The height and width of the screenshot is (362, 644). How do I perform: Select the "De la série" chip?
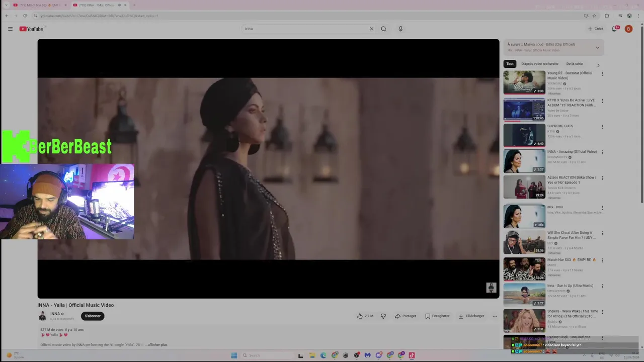[x=575, y=64]
